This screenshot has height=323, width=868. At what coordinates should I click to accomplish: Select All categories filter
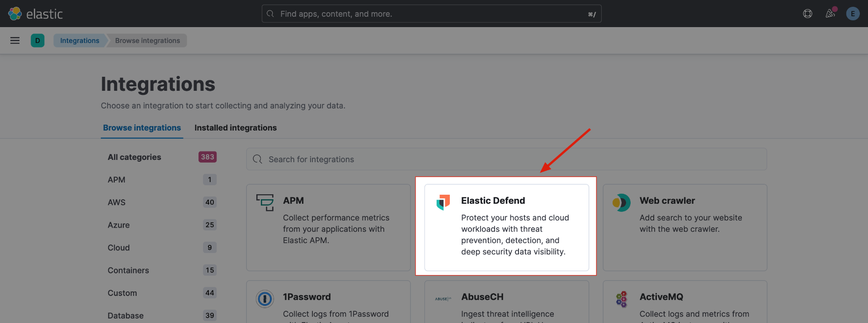click(134, 157)
